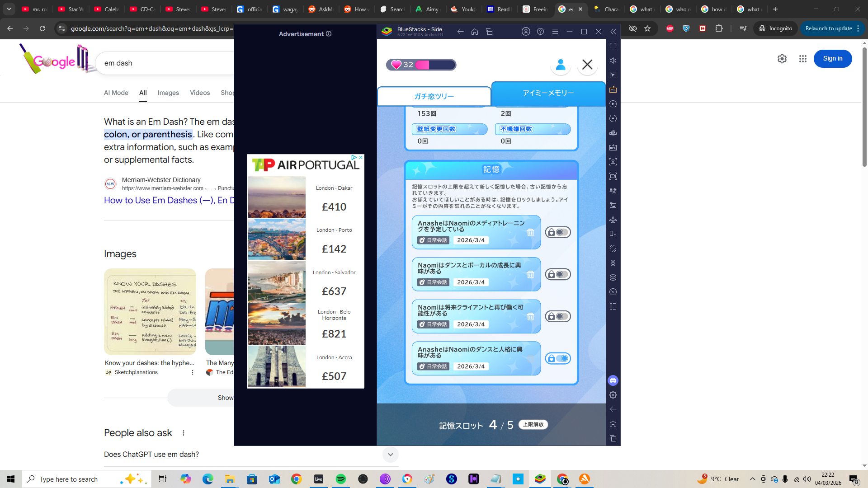Open the 'How to Use Em Dashes' result link
Screen dimensions: 868x488
(169, 200)
